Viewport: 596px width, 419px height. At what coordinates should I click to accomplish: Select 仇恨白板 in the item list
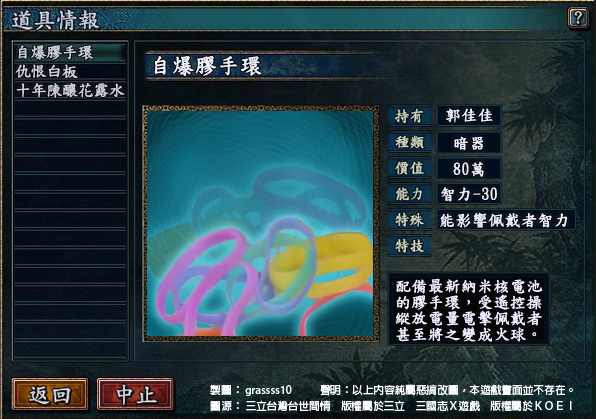point(70,71)
